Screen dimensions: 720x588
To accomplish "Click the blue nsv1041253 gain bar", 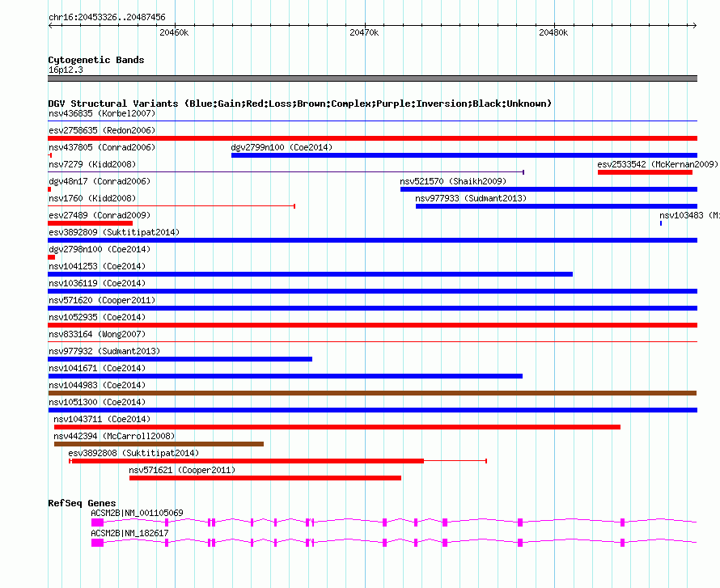I will coord(311,274).
